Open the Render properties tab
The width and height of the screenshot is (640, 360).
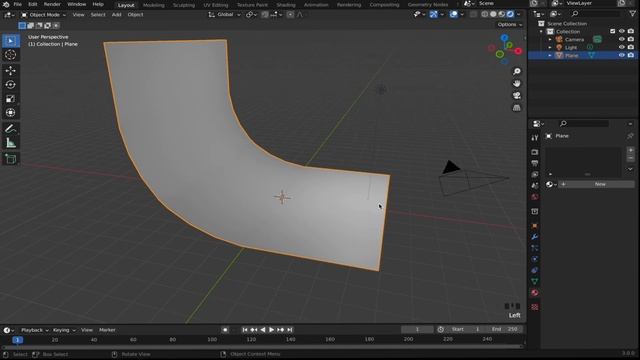tap(535, 152)
